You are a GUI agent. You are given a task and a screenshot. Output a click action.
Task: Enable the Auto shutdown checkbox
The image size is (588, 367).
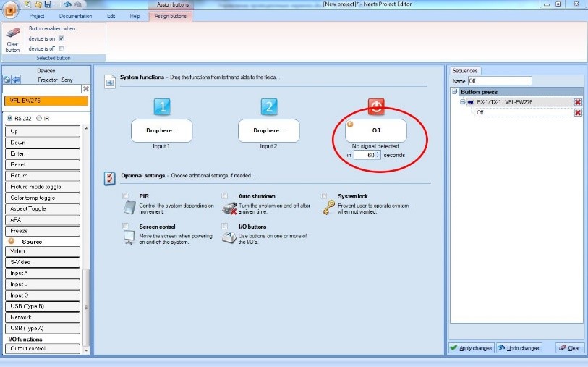pyautogui.click(x=226, y=195)
